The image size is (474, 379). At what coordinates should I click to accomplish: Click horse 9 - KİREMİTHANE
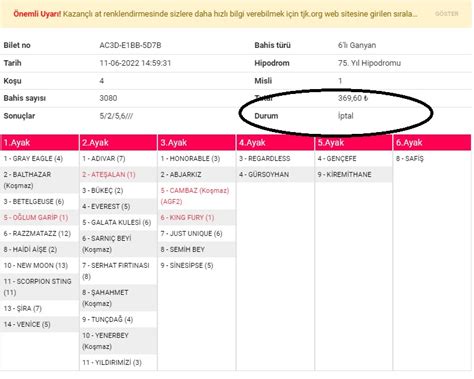pos(354,175)
